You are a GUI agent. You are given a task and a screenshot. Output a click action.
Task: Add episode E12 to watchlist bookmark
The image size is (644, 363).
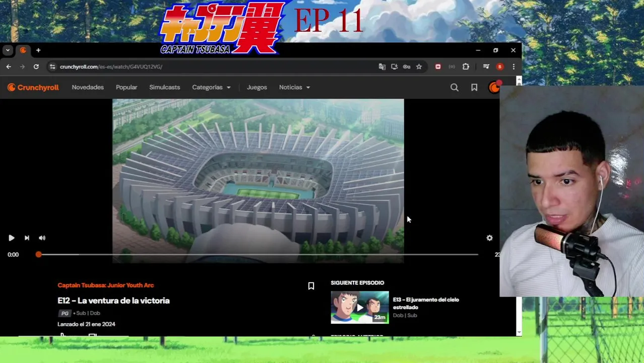[311, 286]
